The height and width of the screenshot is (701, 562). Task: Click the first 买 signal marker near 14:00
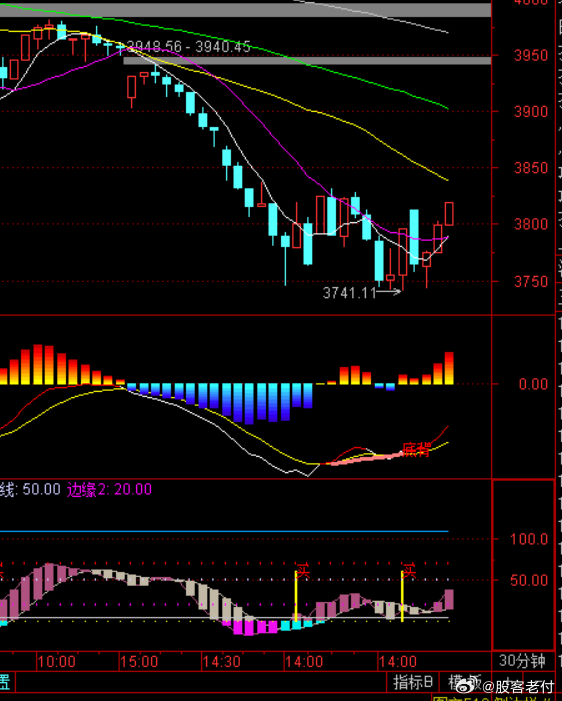point(303,571)
